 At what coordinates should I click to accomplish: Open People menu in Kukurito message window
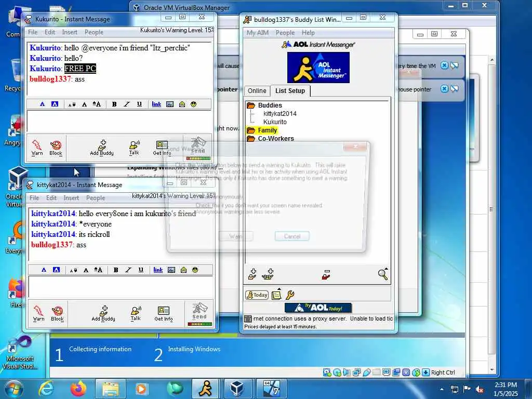click(94, 32)
